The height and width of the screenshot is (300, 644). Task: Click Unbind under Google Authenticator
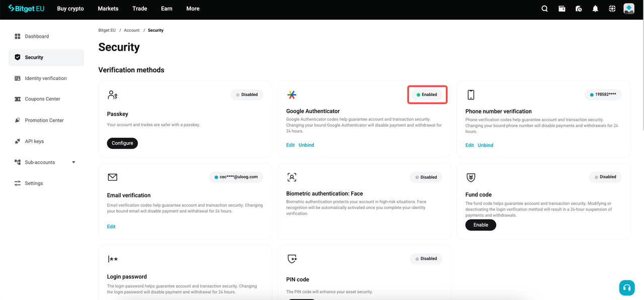tap(306, 145)
